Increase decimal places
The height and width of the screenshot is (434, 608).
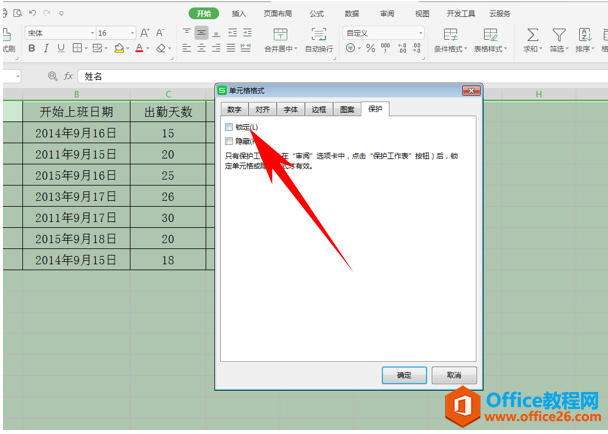tap(402, 48)
